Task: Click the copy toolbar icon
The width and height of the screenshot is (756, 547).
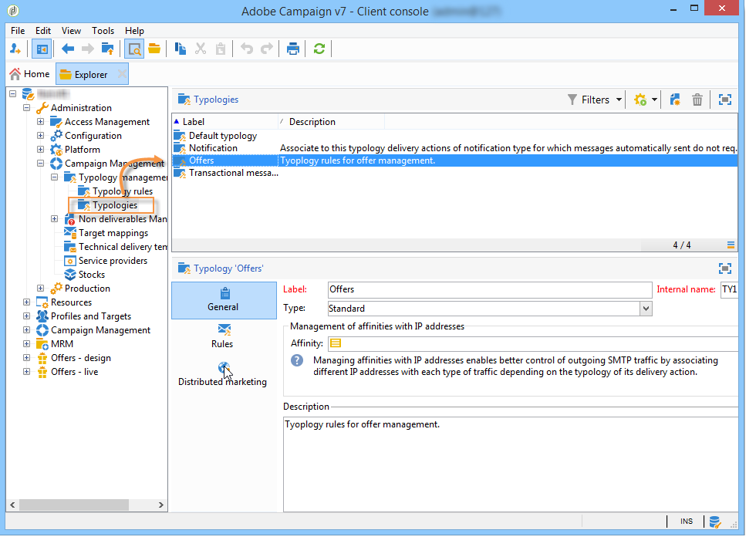Action: 181,49
